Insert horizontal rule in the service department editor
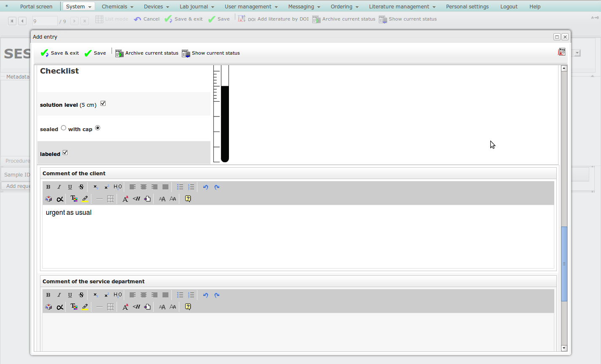The width and height of the screenshot is (601, 364). (x=99, y=307)
